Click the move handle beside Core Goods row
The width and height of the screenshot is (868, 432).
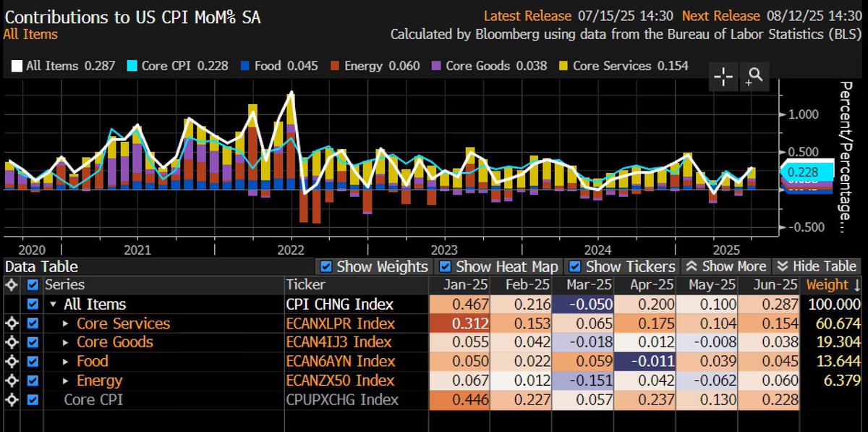pyautogui.click(x=11, y=342)
